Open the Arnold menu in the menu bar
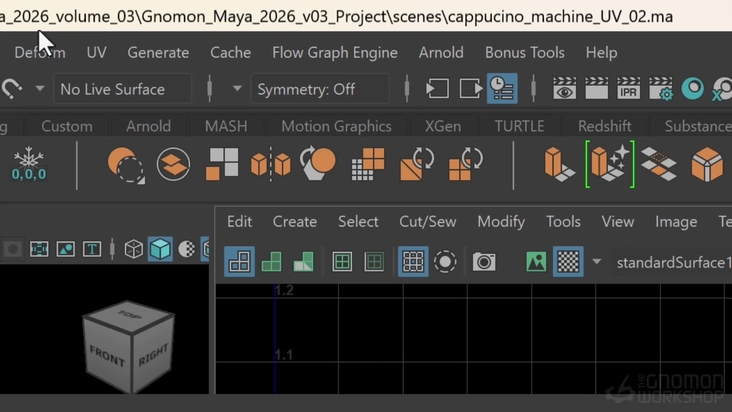 [x=441, y=53]
